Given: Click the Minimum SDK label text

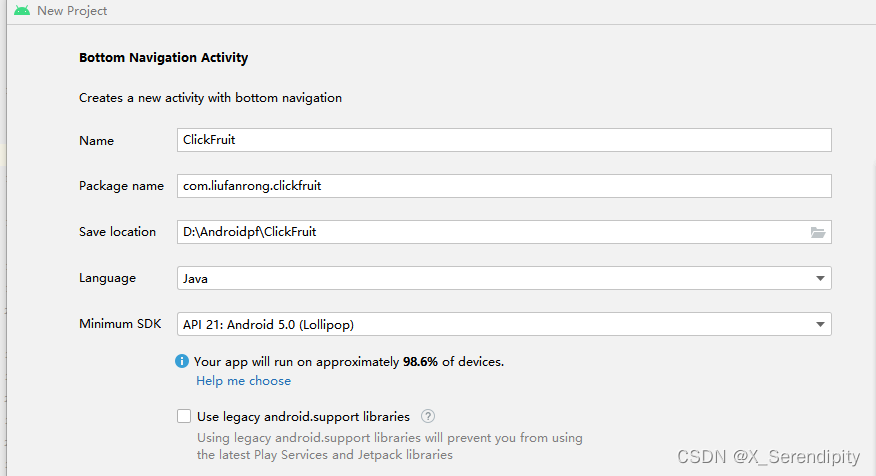Looking at the screenshot, I should coord(120,323).
